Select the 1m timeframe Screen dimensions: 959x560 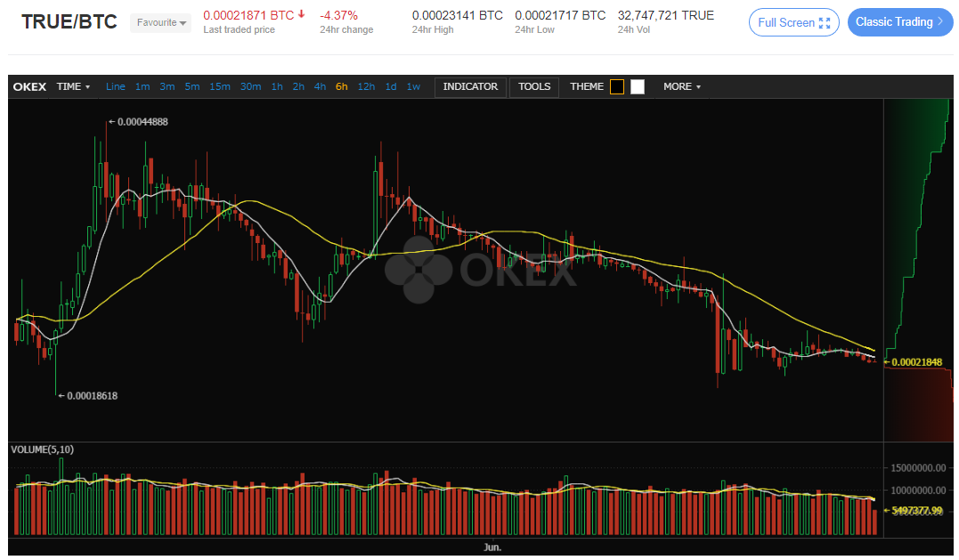pyautogui.click(x=142, y=87)
